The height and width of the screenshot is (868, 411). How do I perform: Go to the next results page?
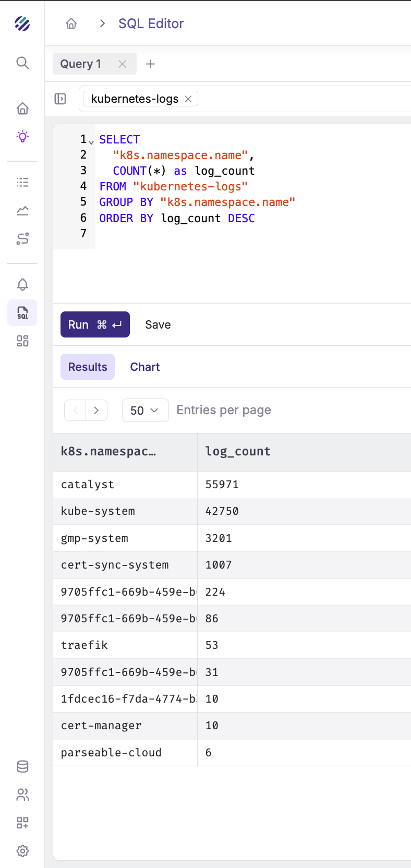(x=96, y=411)
